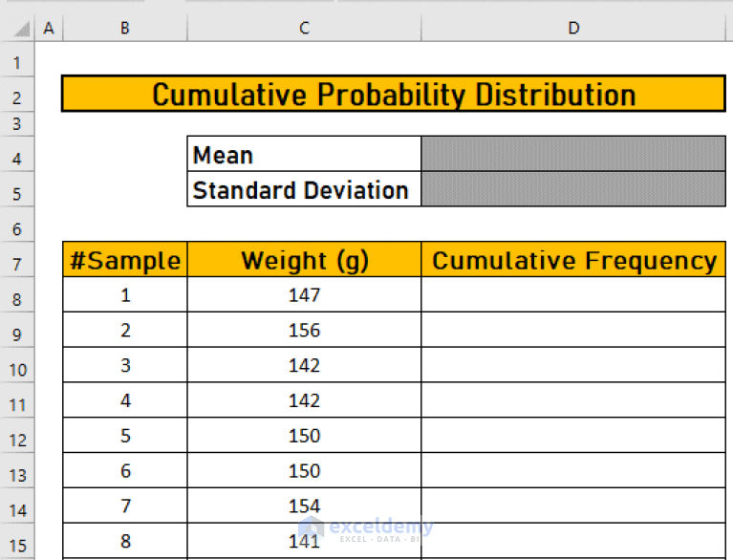Select column A header
Screen dimensions: 733x560
49,28
